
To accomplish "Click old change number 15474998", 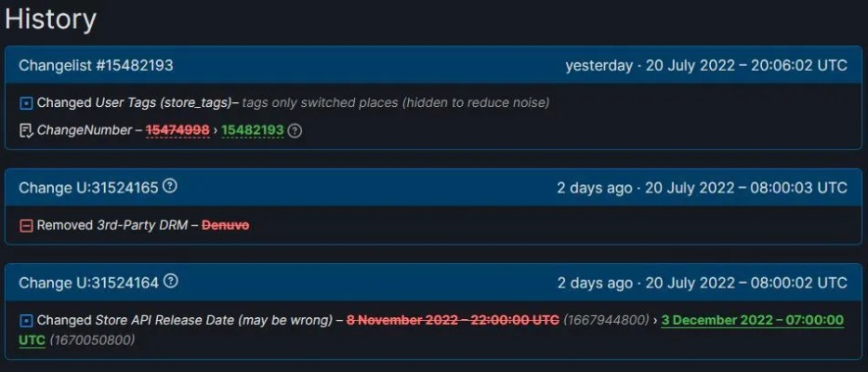I will point(178,131).
